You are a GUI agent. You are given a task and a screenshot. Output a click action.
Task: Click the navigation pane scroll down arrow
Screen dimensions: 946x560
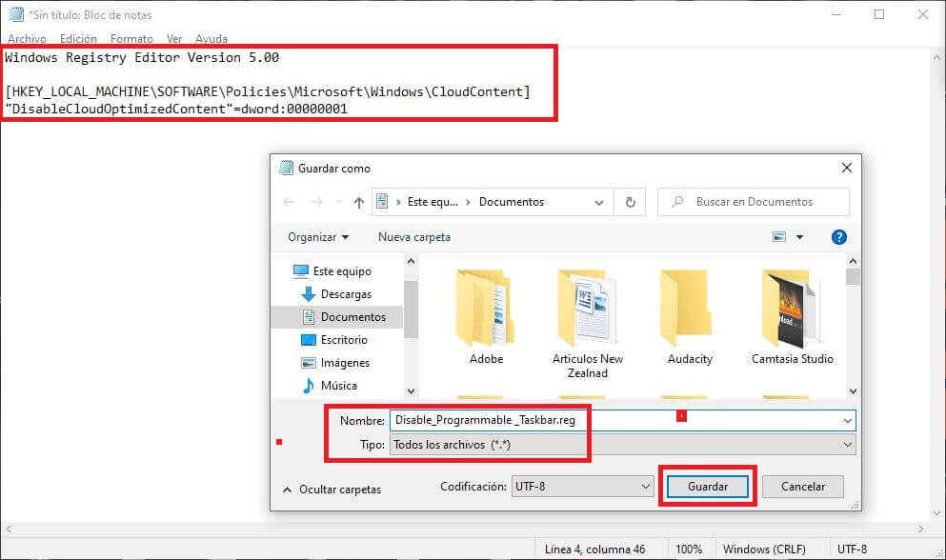pyautogui.click(x=411, y=391)
